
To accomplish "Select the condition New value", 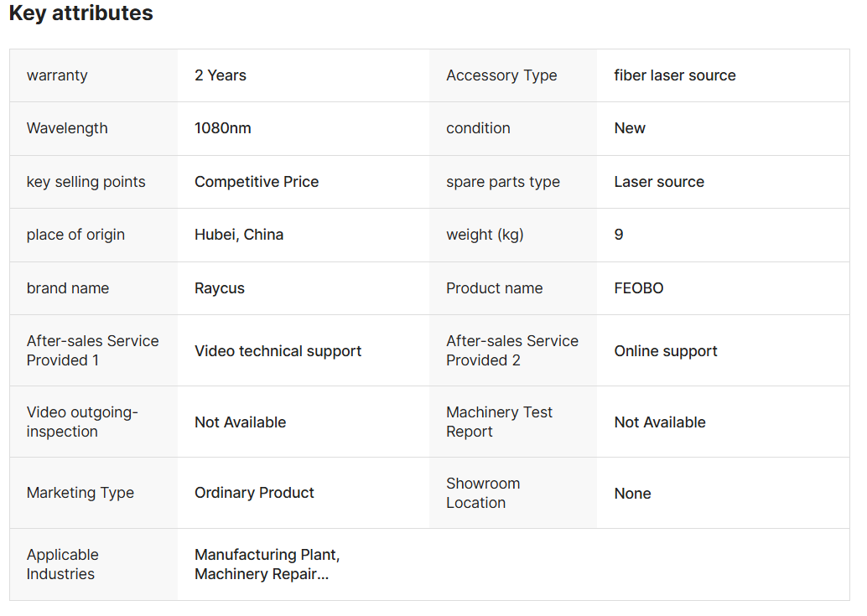I will point(629,128).
